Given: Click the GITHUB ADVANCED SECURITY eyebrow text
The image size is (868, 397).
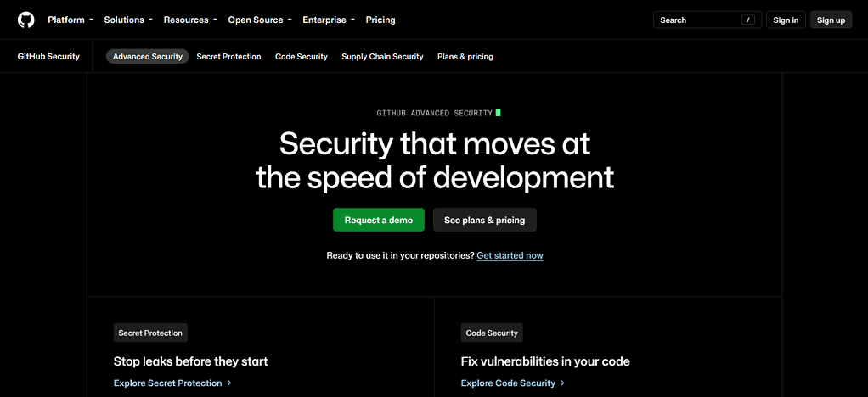Looking at the screenshot, I should point(435,113).
